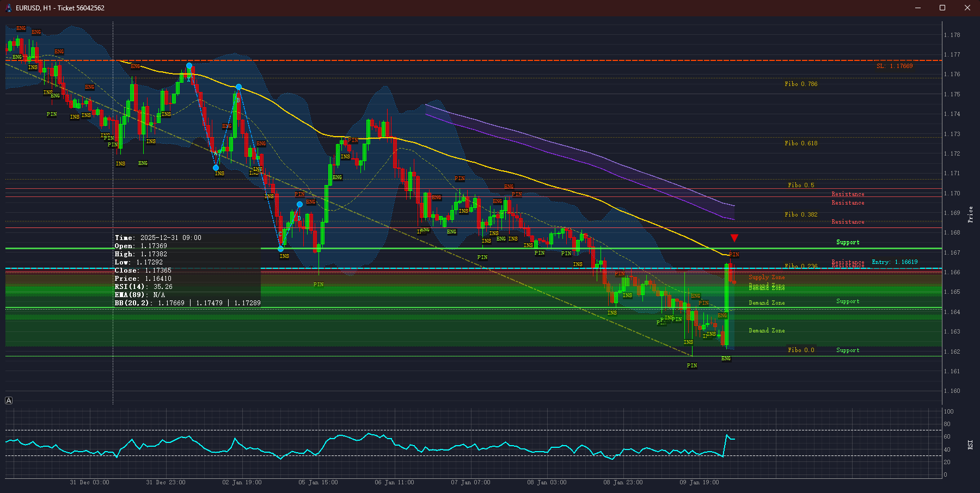
Task: Click the 'Support' label above the Entry line
Action: (848, 242)
